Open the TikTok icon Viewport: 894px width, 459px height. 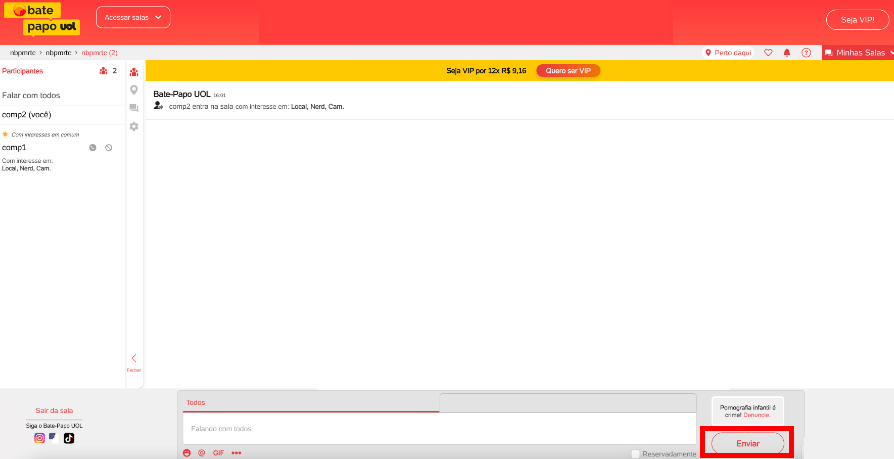69,438
